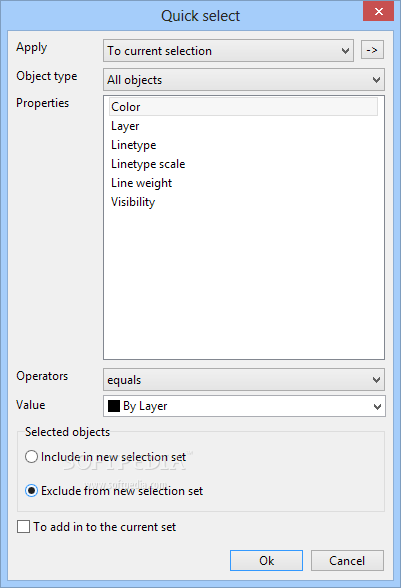Open the Operators dropdown showing equals
Screen dimensions: 401x588
pyautogui.click(x=244, y=380)
